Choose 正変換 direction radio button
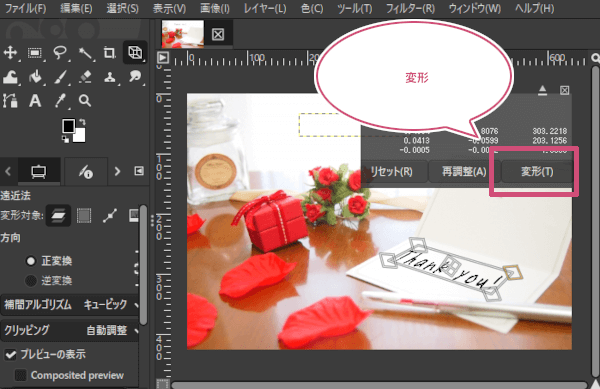Viewport: 600px width, 389px height. 31,261
